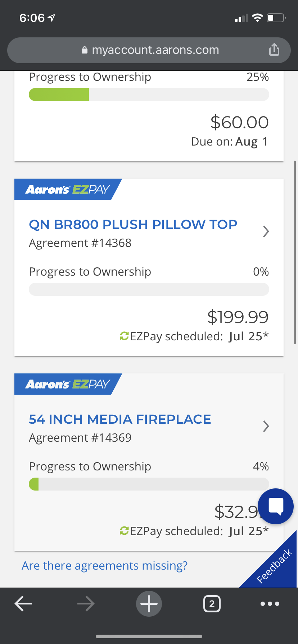This screenshot has height=644, width=298.
Task: Click the Are there agreements missing link
Action: [x=104, y=566]
